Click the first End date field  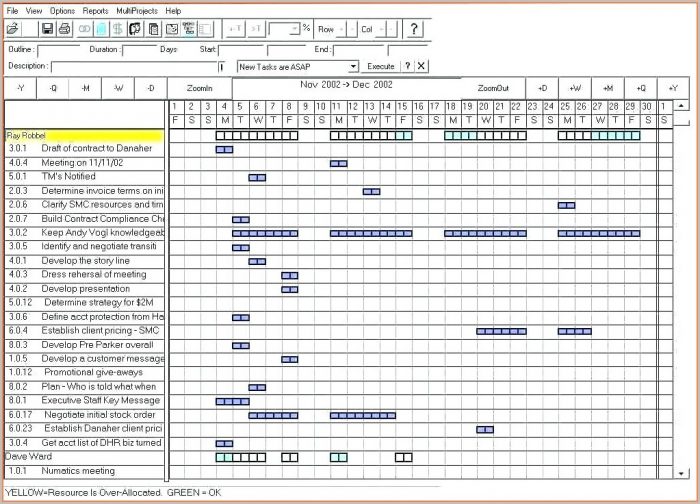click(x=358, y=50)
